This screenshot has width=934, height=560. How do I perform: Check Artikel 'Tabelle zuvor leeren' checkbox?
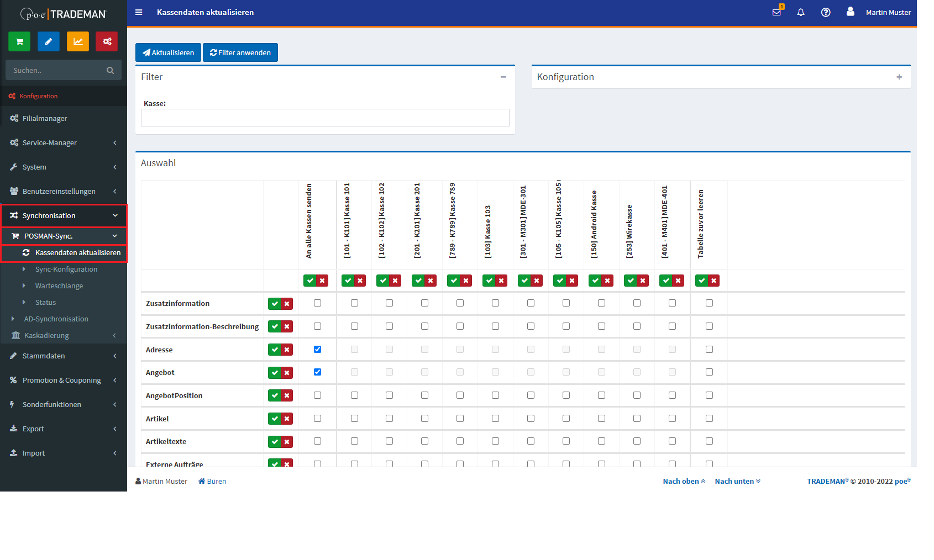(709, 419)
